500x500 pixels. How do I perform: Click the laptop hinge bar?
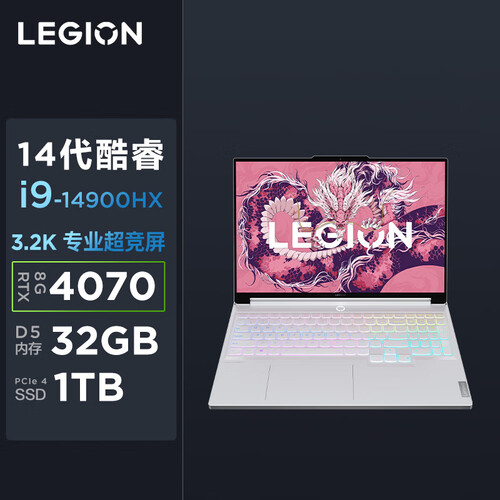click(340, 301)
